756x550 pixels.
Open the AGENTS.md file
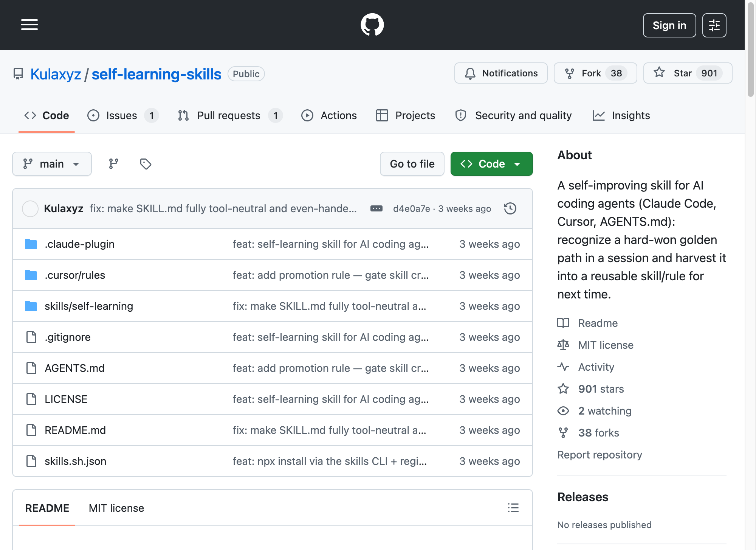(x=74, y=368)
